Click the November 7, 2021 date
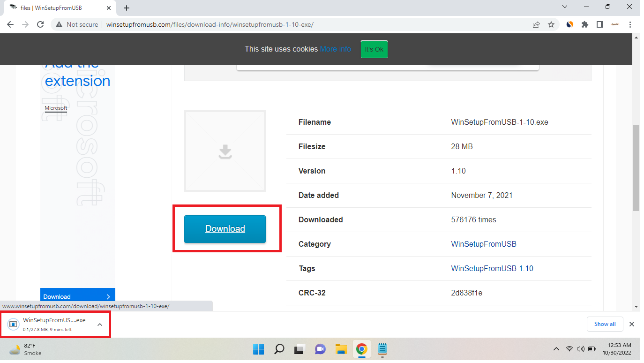The image size is (644, 363). [x=482, y=195]
